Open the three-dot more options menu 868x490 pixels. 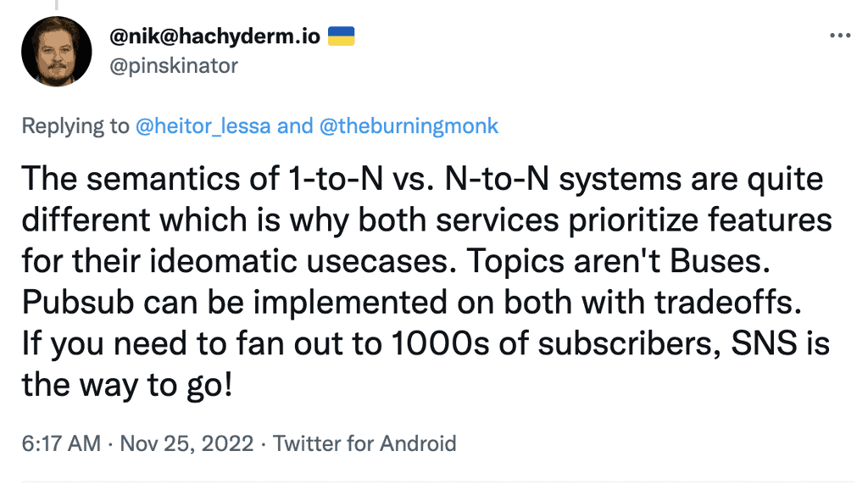coord(838,36)
